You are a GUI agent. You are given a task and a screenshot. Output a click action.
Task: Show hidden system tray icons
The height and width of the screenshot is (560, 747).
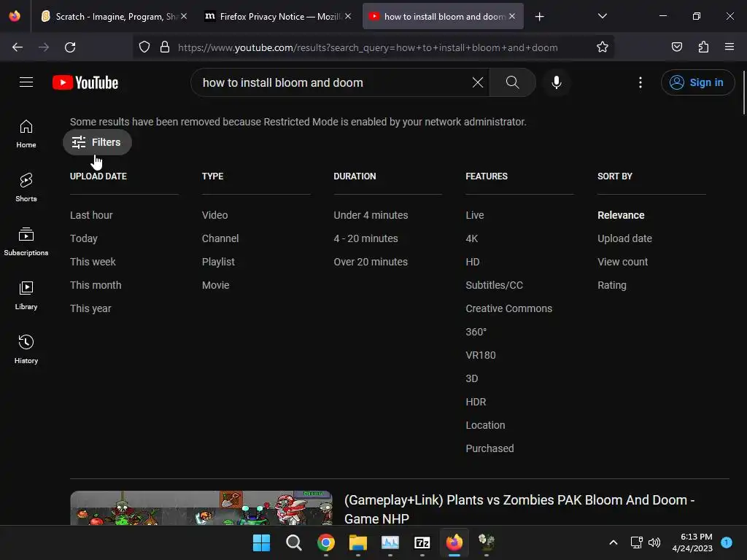[613, 542]
